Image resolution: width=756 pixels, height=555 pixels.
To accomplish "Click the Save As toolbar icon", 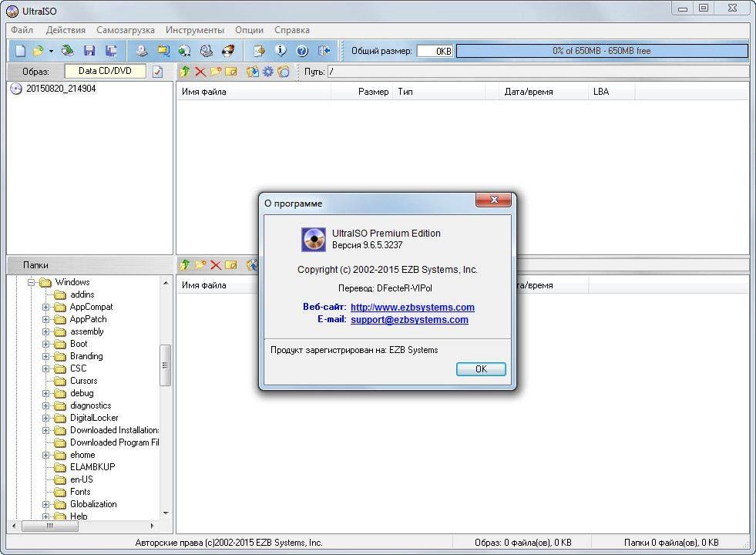I will (112, 51).
